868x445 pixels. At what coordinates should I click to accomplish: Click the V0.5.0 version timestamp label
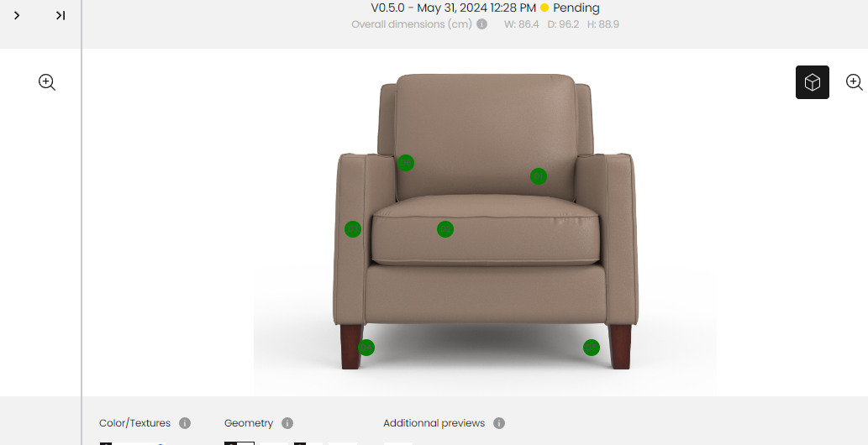tap(454, 8)
